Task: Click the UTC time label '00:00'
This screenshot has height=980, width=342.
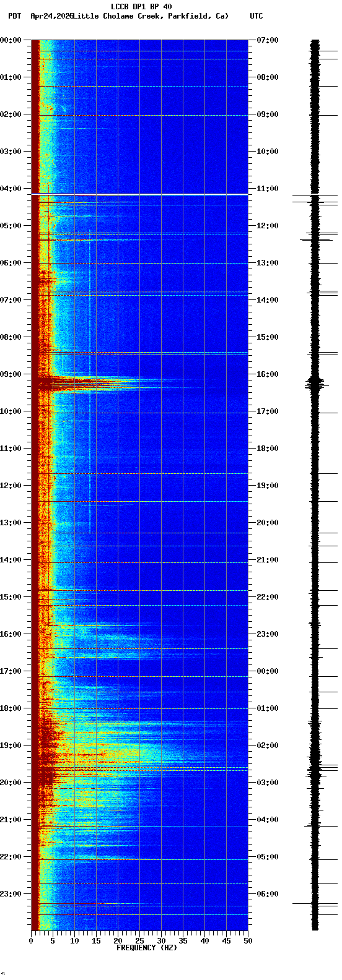Action: pos(268,671)
